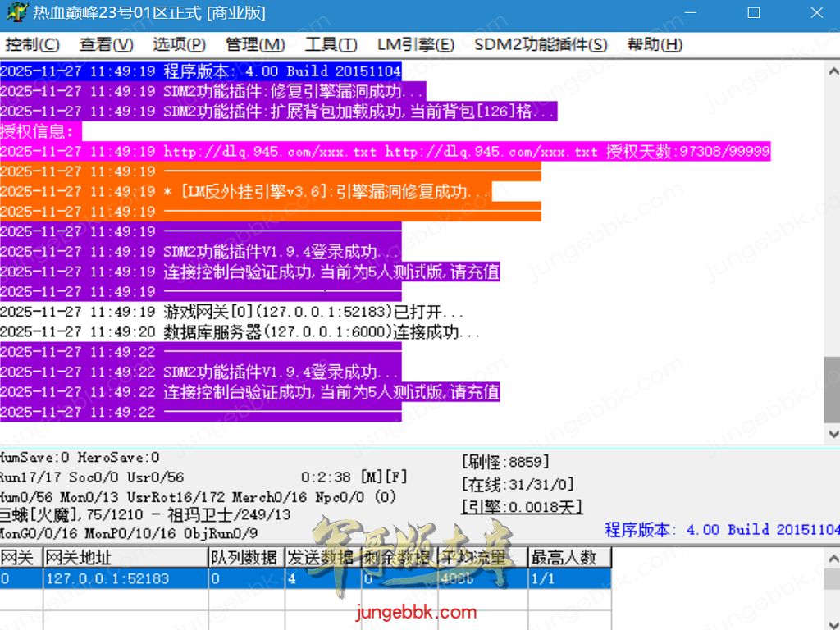The height and width of the screenshot is (630, 840).
Task: Open the 控制(C) menu
Action: pos(32,45)
